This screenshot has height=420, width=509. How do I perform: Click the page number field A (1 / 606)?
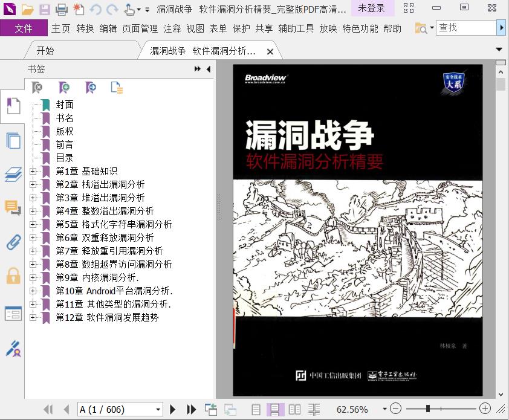click(116, 410)
